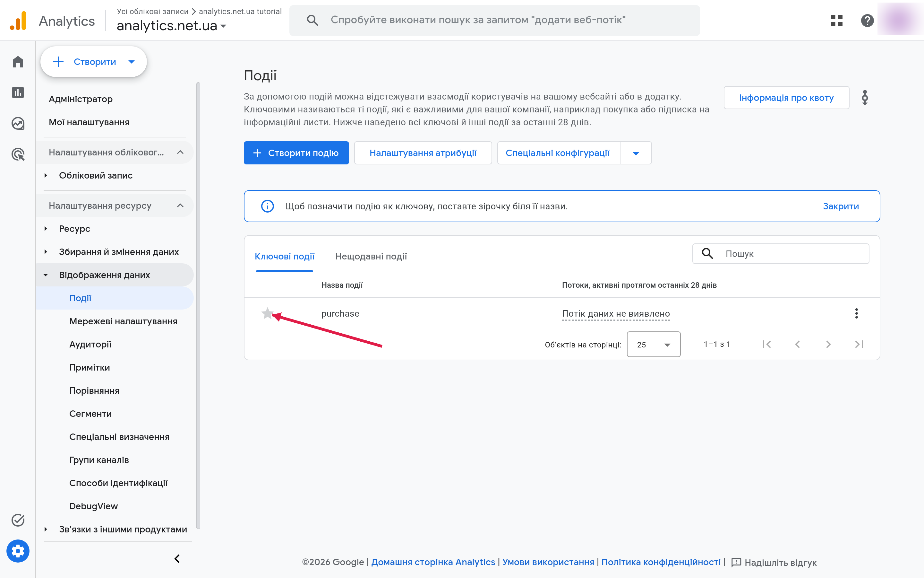Open the Home icon in left rail

coord(18,62)
